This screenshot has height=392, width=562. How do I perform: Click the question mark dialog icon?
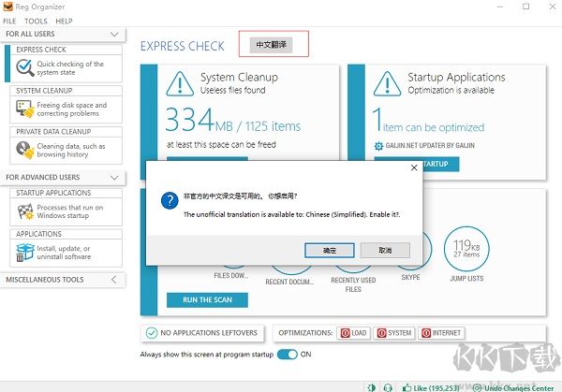[170, 200]
